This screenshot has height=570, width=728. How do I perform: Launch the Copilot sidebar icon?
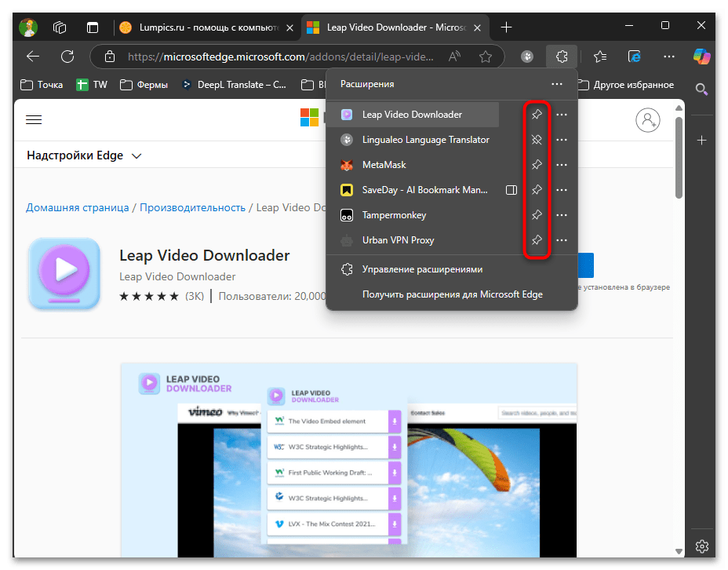[701, 57]
